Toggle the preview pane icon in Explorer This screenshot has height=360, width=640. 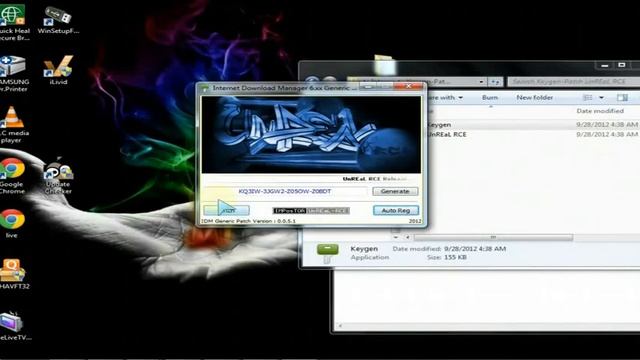pyautogui.click(x=622, y=98)
